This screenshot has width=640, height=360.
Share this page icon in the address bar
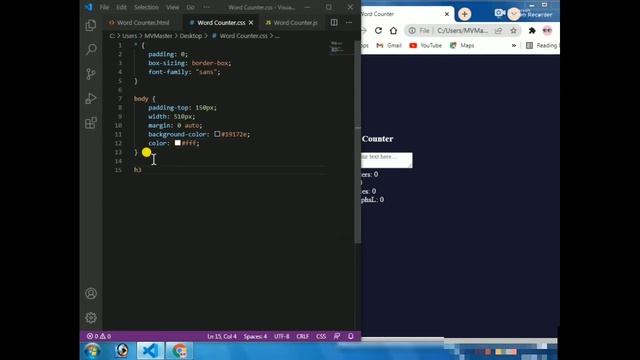(x=498, y=31)
